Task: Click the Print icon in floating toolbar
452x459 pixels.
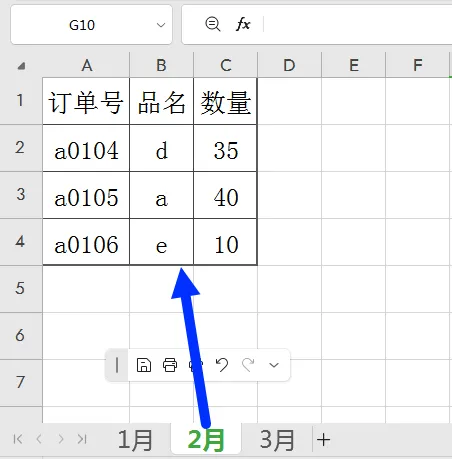Action: pyautogui.click(x=170, y=365)
